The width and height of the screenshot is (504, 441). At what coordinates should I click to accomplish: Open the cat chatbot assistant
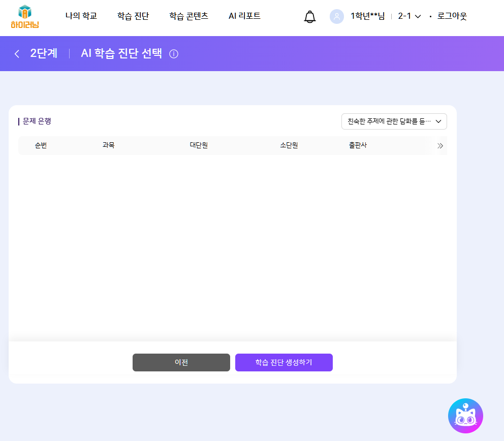[x=465, y=416]
